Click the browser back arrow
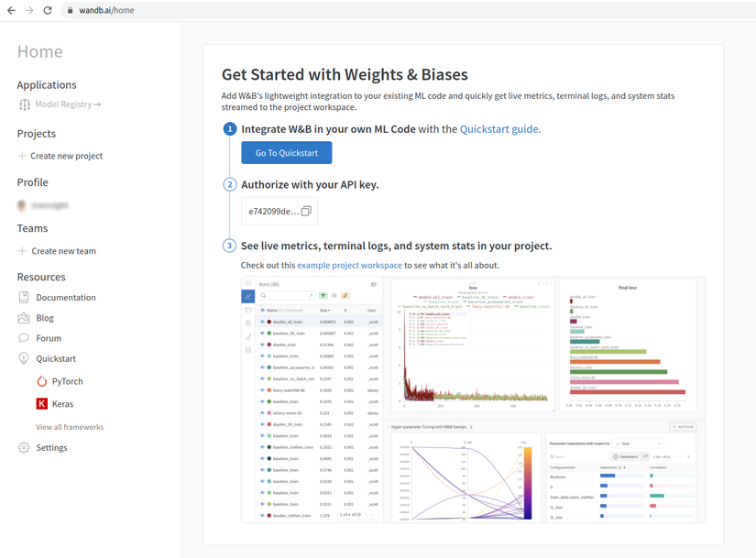756x558 pixels. (10, 10)
